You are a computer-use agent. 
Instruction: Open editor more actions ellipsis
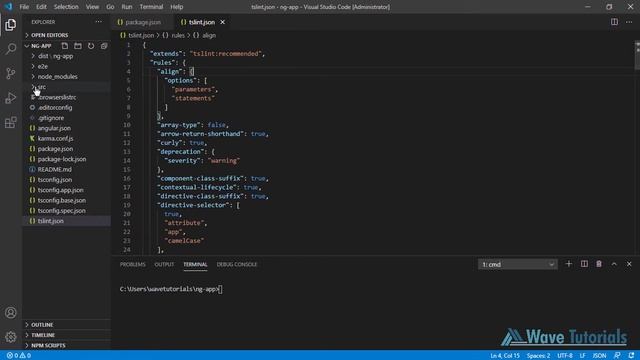(629, 22)
